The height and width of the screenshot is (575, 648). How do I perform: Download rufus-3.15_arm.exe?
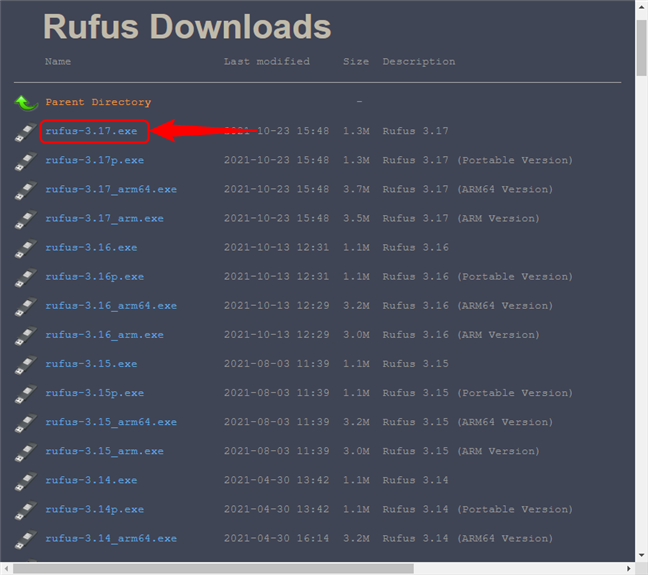[x=105, y=451]
